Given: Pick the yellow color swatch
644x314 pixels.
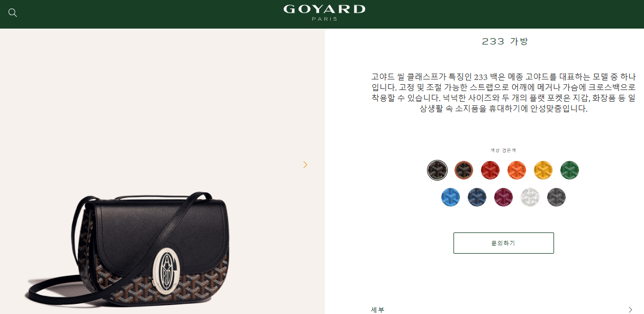Looking at the screenshot, I should tap(543, 170).
